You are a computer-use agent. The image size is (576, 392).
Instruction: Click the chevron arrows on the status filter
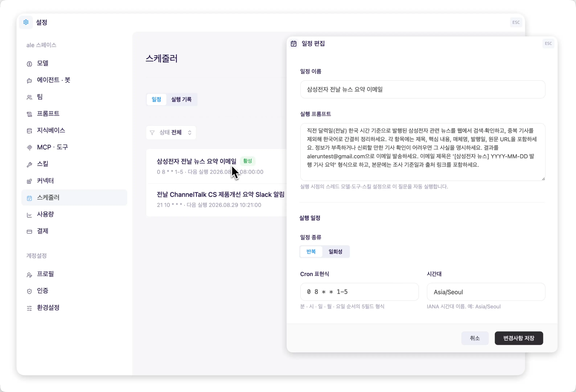(x=190, y=132)
